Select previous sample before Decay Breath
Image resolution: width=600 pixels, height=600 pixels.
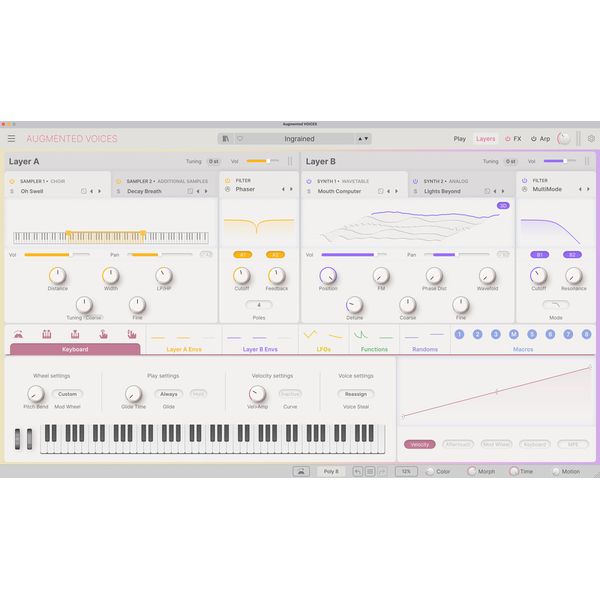tap(198, 191)
